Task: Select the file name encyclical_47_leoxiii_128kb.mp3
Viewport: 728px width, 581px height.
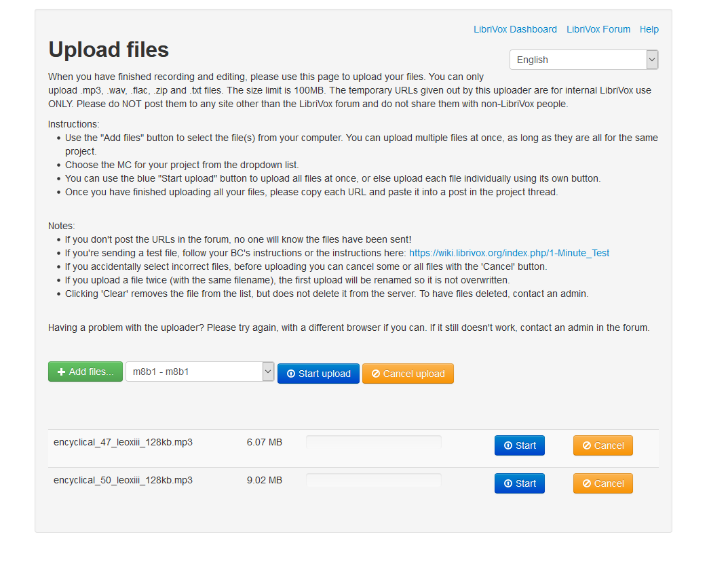Action: 123,442
